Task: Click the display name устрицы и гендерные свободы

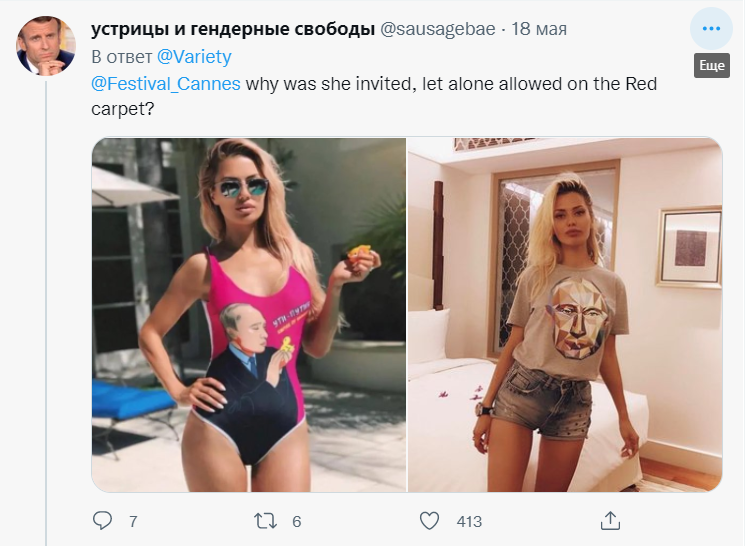Action: coord(233,29)
